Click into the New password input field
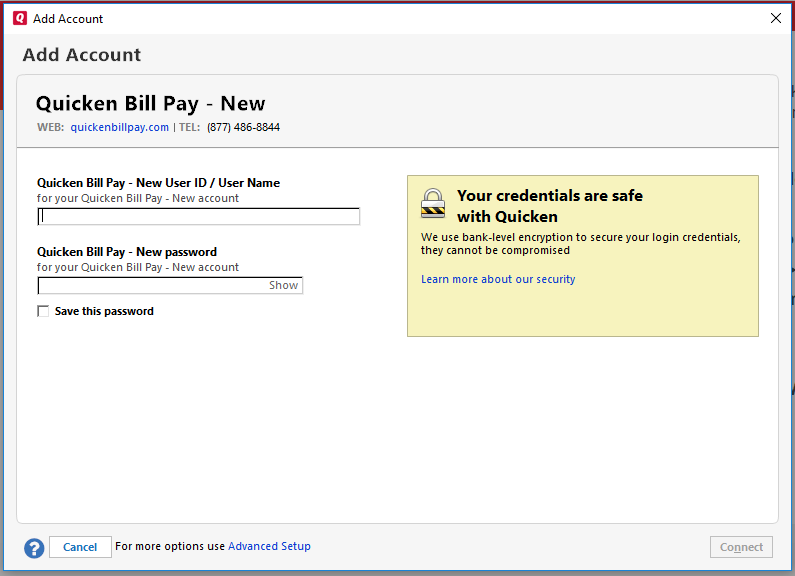795x576 pixels. coord(152,285)
